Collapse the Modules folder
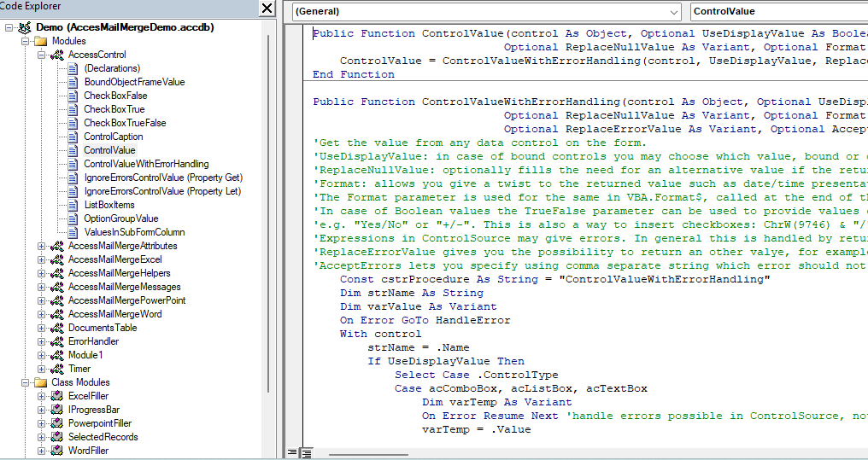The width and height of the screenshot is (868, 460). point(25,41)
